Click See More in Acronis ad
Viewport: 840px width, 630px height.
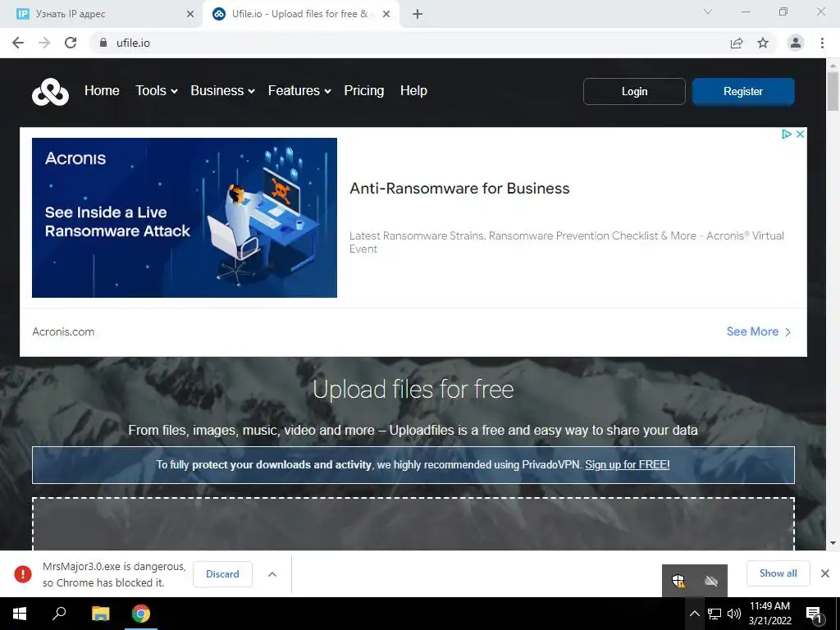pyautogui.click(x=759, y=331)
